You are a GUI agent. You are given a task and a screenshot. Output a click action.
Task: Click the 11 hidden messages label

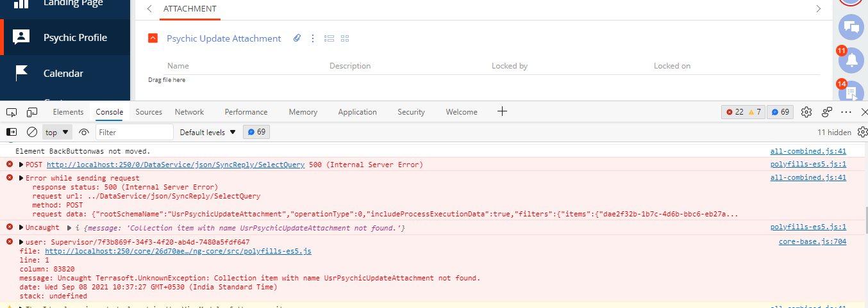coord(834,133)
